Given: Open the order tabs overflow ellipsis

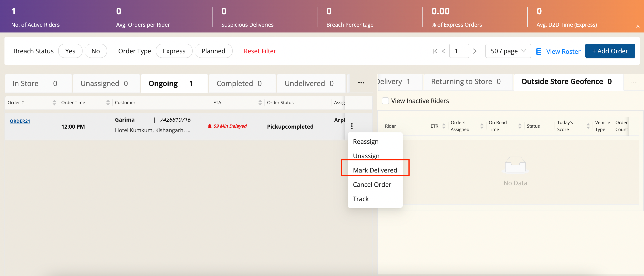Looking at the screenshot, I should click(x=361, y=83).
